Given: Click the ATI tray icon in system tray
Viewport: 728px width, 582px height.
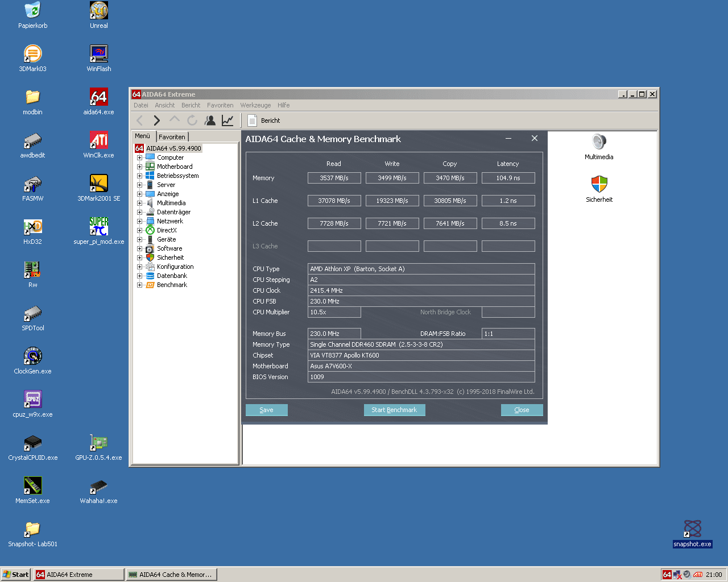Looking at the screenshot, I should pyautogui.click(x=697, y=575).
